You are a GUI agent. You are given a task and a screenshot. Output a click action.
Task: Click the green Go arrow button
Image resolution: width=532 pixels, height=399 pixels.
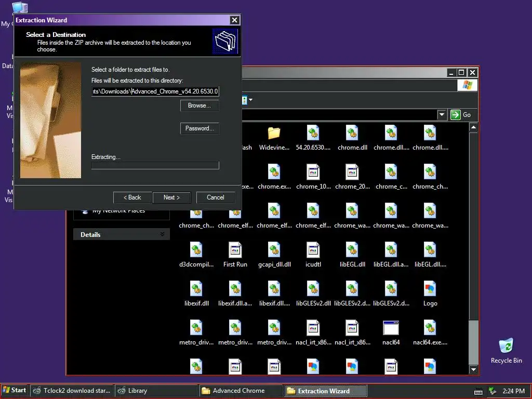pos(456,115)
